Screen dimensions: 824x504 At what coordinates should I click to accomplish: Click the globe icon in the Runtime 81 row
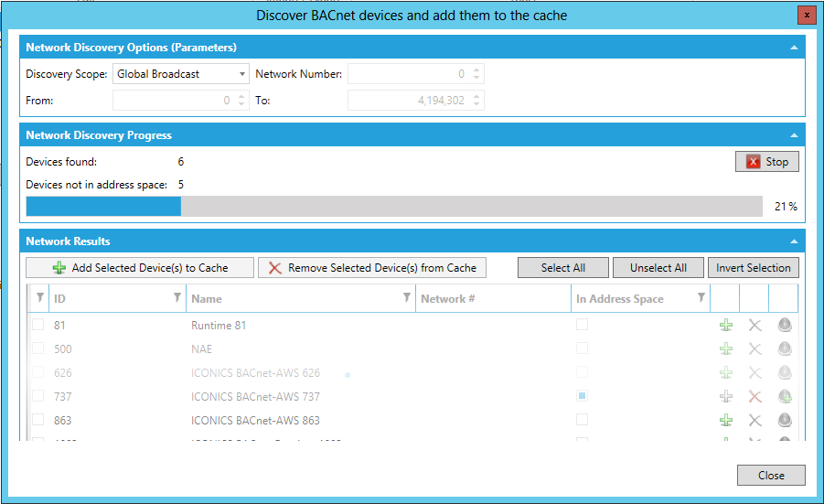tap(784, 325)
